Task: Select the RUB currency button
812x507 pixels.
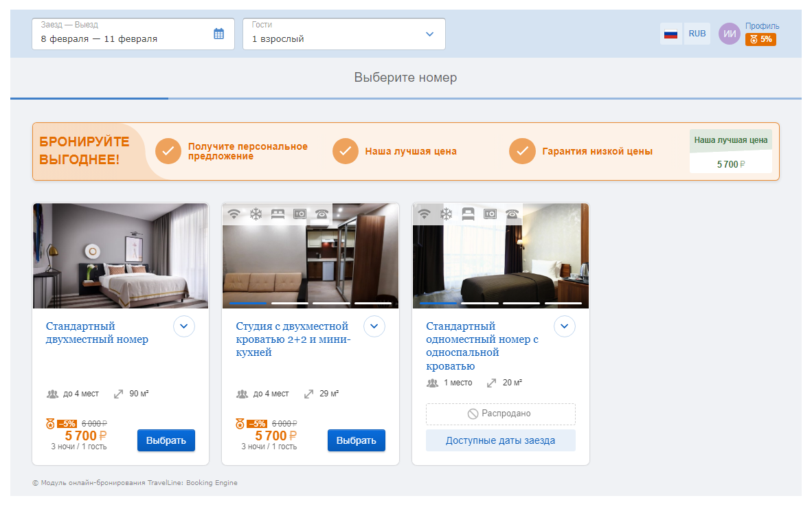Action: [697, 34]
